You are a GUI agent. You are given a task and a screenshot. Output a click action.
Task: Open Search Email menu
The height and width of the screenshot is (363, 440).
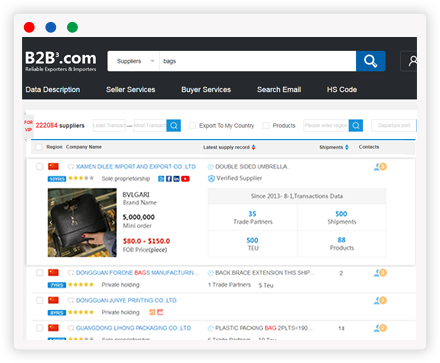(x=279, y=89)
